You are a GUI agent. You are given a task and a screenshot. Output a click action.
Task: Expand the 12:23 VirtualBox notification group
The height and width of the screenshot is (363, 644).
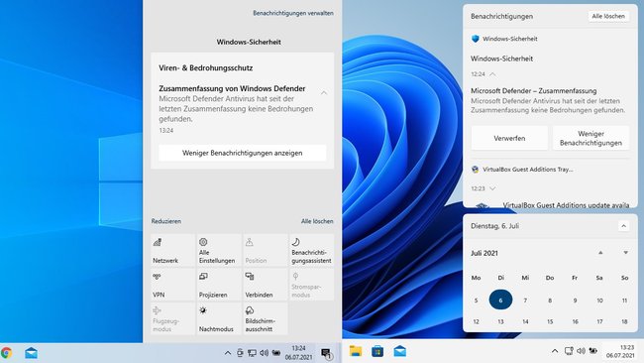[492, 188]
